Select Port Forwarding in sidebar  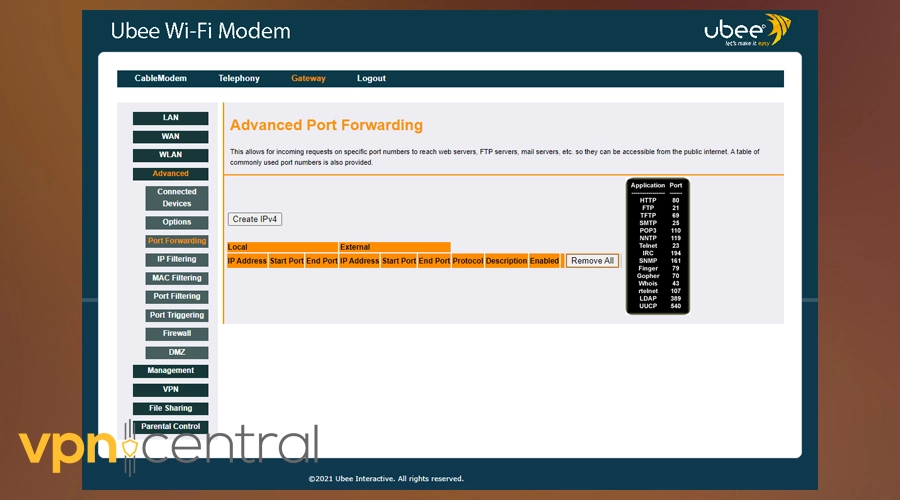coord(177,241)
